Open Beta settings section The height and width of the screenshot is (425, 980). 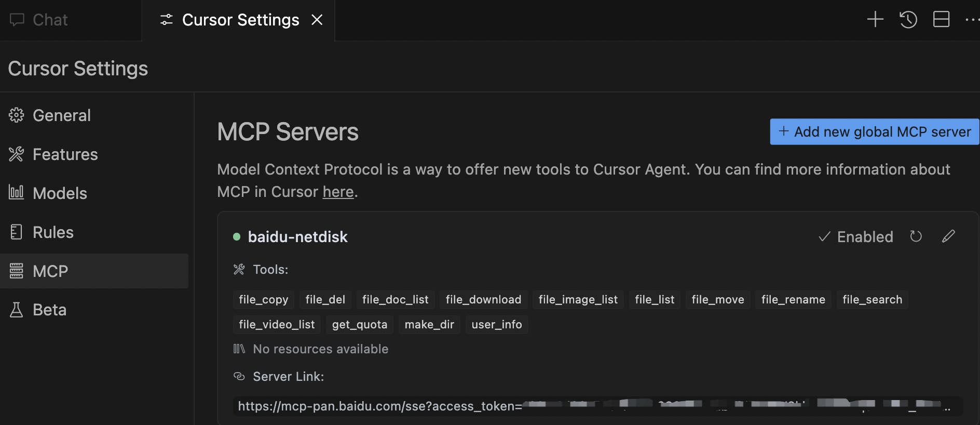94,310
